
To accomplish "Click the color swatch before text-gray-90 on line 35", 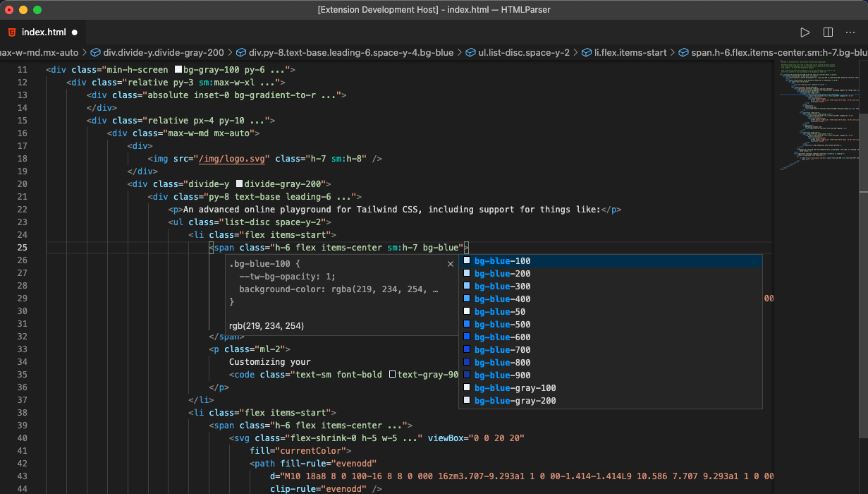I will pos(392,375).
